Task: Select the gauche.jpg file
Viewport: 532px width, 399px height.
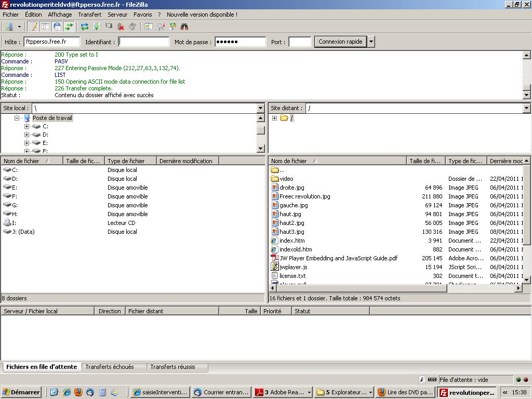Action: (x=294, y=205)
